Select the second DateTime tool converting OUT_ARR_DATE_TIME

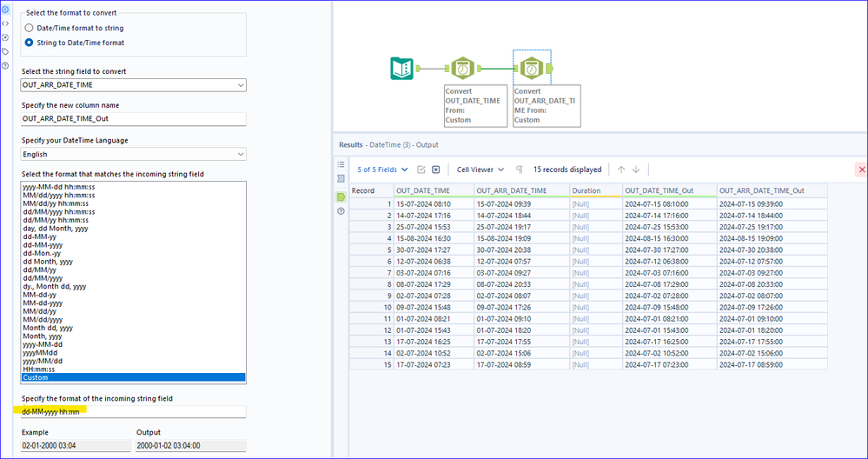click(530, 68)
